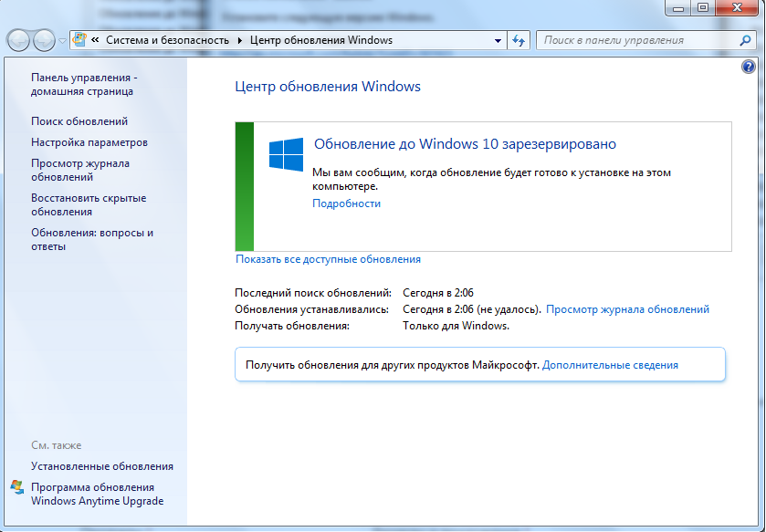The image size is (766, 532).
Task: Click the Refresh button next to address bar
Action: [519, 40]
